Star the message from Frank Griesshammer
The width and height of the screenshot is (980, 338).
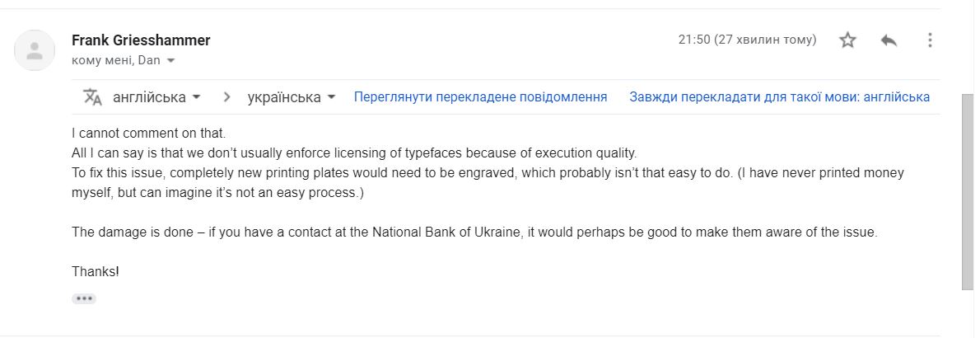847,40
